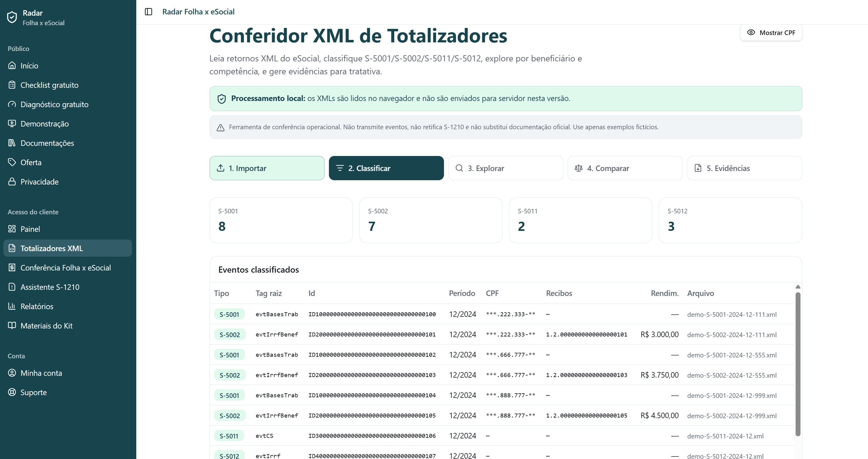Select Totalizadores XML menu item

(x=68, y=248)
